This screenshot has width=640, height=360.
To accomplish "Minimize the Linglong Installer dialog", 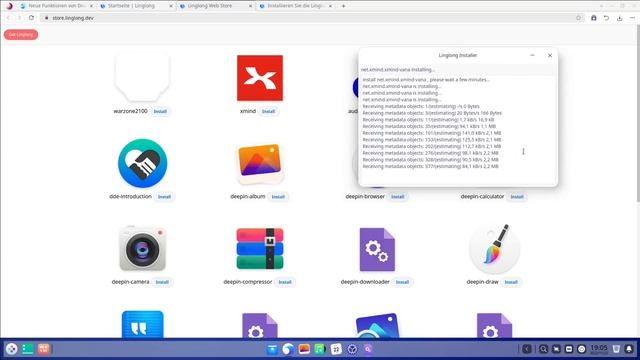I will [x=532, y=55].
